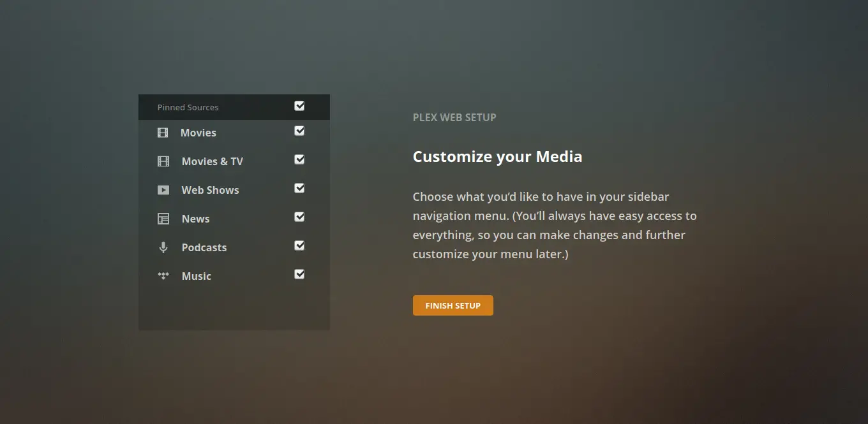
Task: Click the Customize your Media heading
Action: (498, 157)
